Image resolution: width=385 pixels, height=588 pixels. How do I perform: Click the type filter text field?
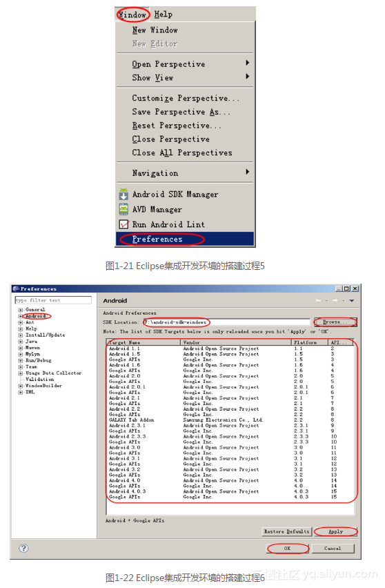(53, 300)
